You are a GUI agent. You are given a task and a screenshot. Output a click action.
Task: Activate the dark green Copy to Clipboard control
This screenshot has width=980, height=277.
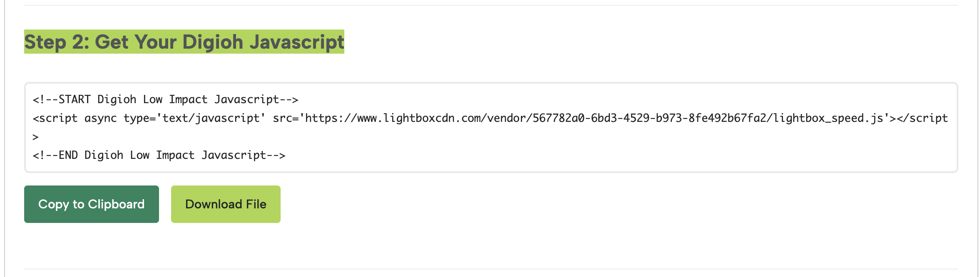tap(91, 204)
